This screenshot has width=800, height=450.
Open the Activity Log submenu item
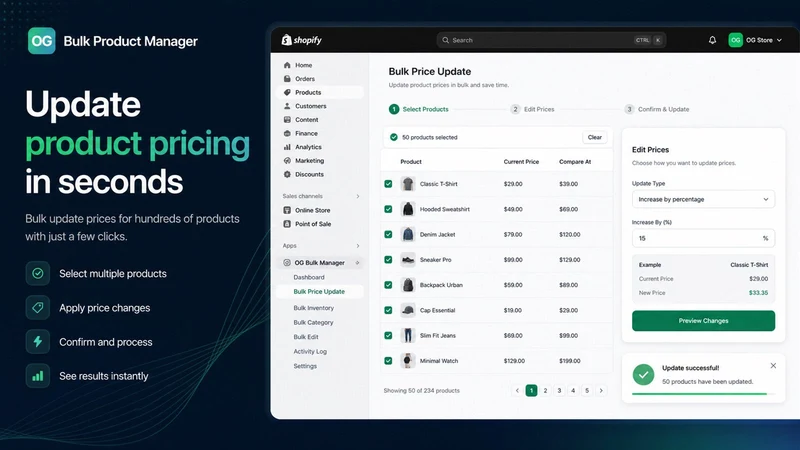click(x=310, y=352)
